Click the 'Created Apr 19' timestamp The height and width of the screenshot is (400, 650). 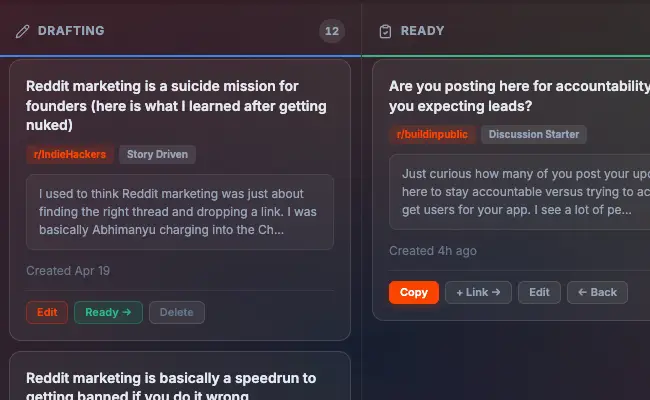click(x=68, y=271)
